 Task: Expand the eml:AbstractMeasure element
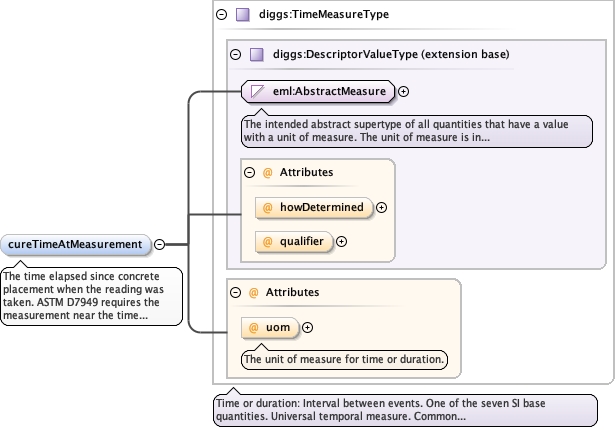pyautogui.click(x=403, y=91)
